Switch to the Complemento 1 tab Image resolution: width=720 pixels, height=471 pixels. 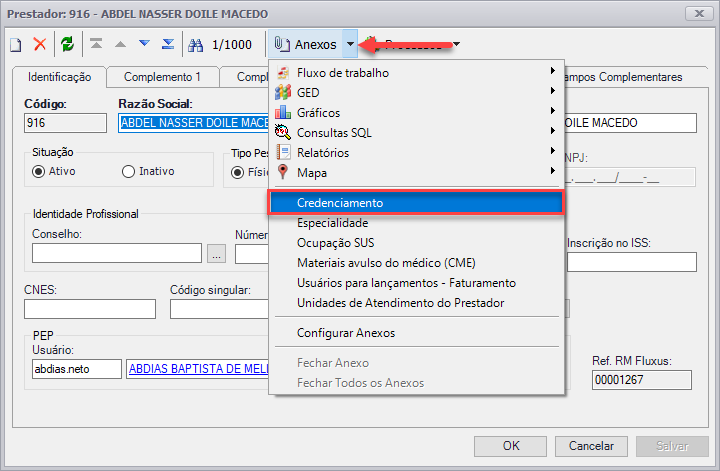[x=162, y=77]
